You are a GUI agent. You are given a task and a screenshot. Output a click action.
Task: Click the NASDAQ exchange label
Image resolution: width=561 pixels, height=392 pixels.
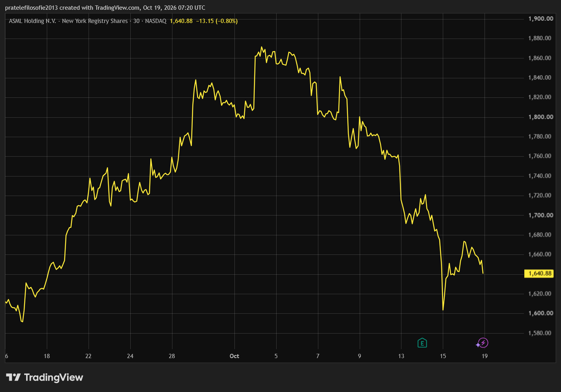pos(156,21)
